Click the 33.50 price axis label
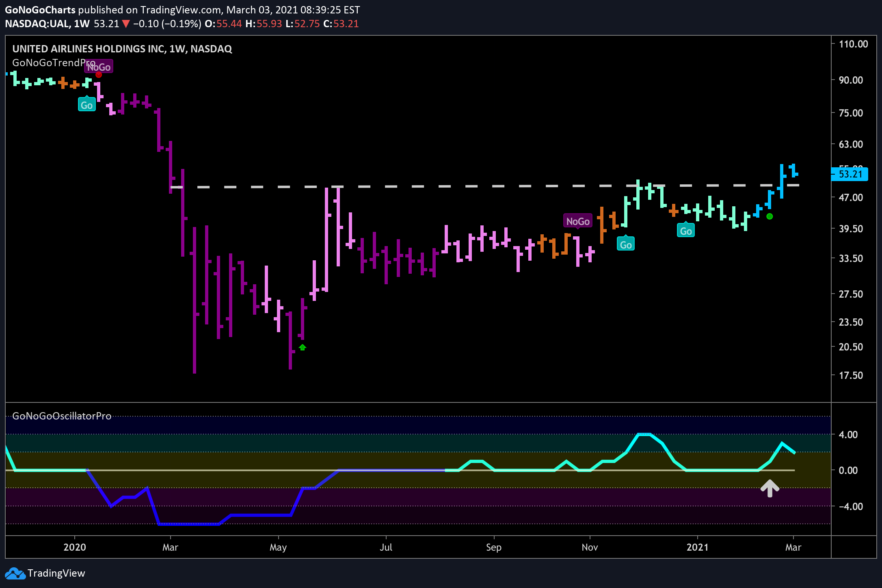The image size is (882, 588). coord(851,258)
